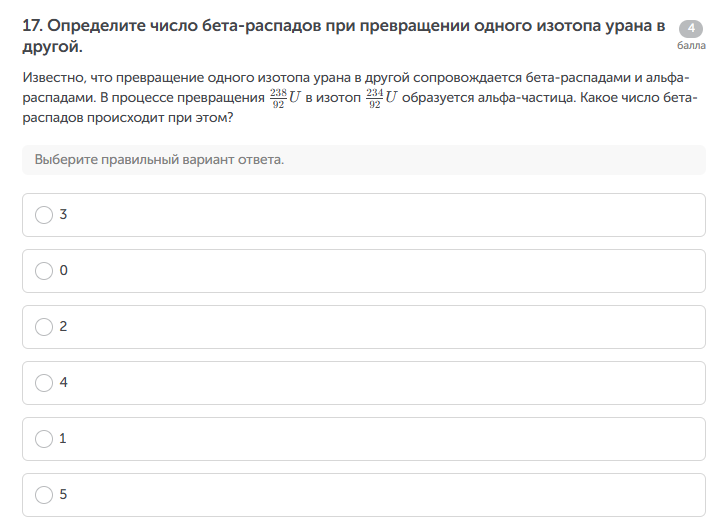Click the digit "0" answer label text

point(63,271)
